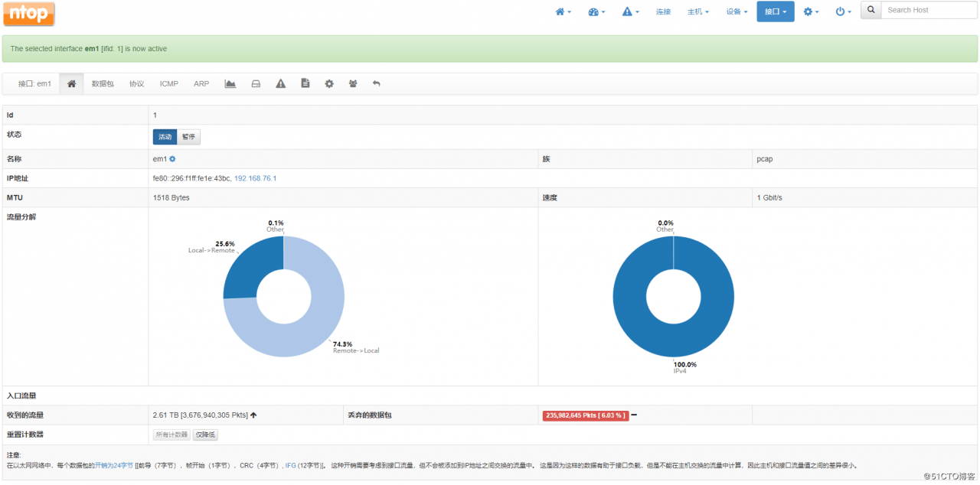Click the 所有计数器 reset button

[x=171, y=435]
